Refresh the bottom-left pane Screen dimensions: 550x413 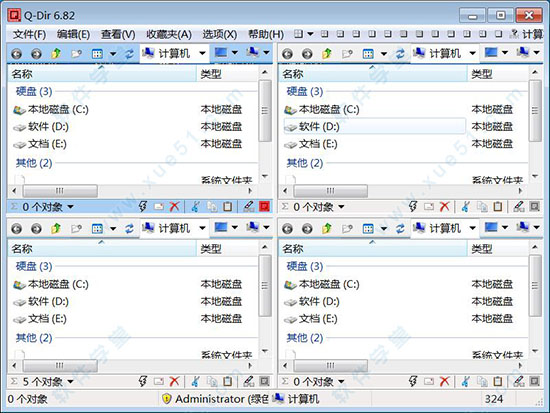[129, 229]
